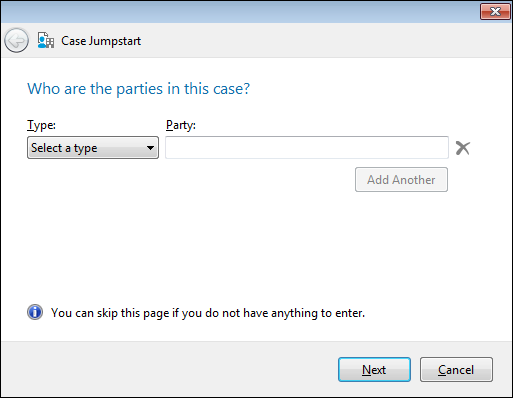Click the word "type" inside the Type box
Image resolution: width=513 pixels, height=398 pixels.
(x=86, y=148)
